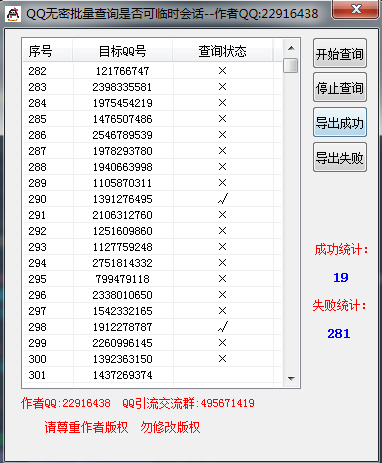
Task: Click the X status in row 292
Action: pos(222,231)
